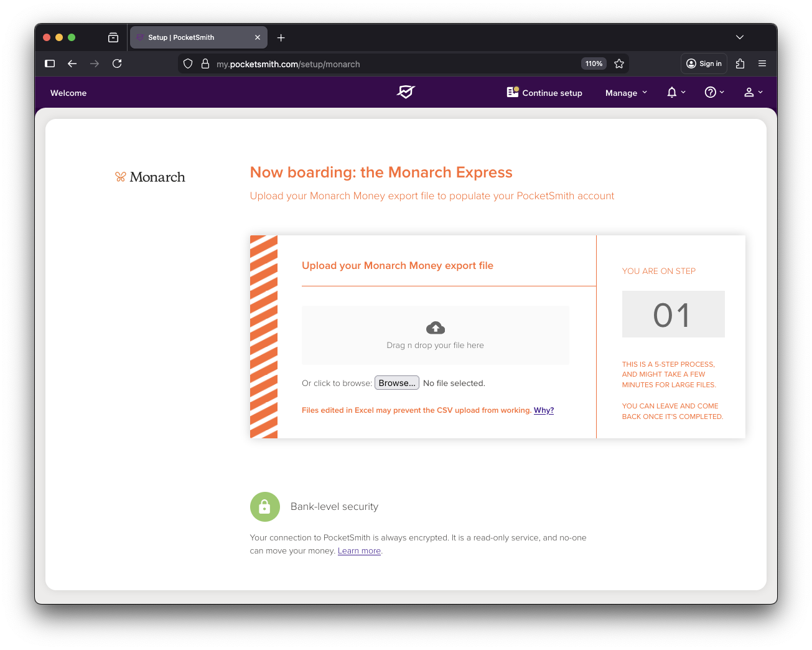Open the Why? link about Excel
The height and width of the screenshot is (650, 812).
pyautogui.click(x=543, y=410)
